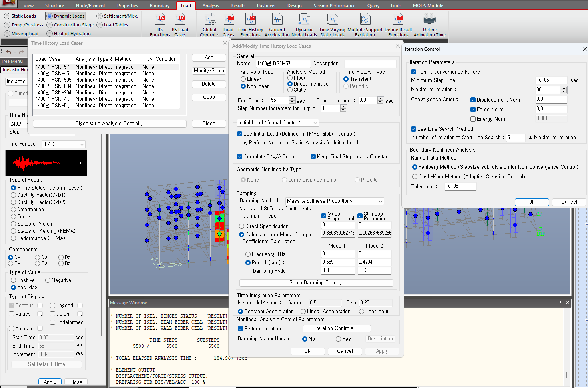
Task: Switch to the Tree Menu tab
Action: coord(12,61)
